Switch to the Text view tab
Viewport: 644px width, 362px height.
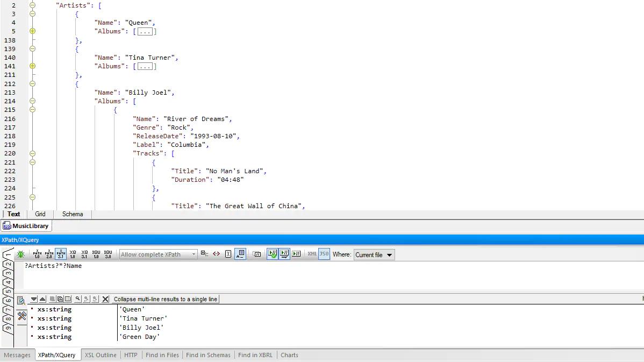click(x=13, y=214)
